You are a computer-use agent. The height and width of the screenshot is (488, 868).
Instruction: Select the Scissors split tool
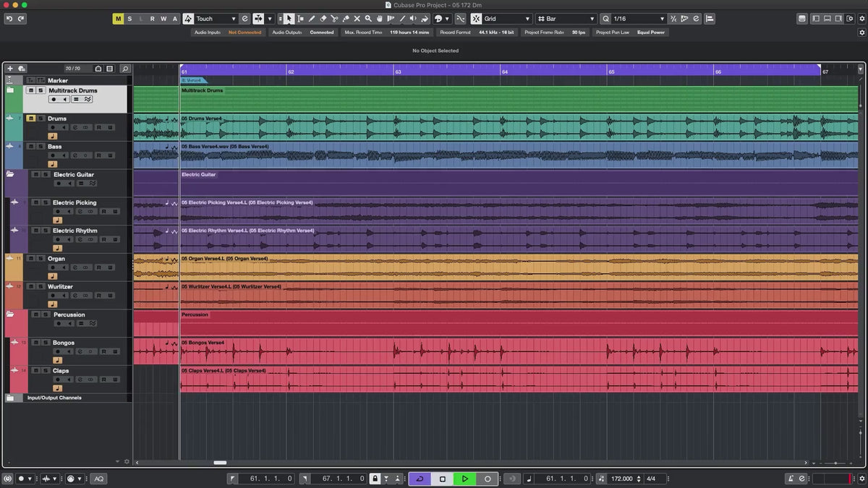(x=335, y=19)
